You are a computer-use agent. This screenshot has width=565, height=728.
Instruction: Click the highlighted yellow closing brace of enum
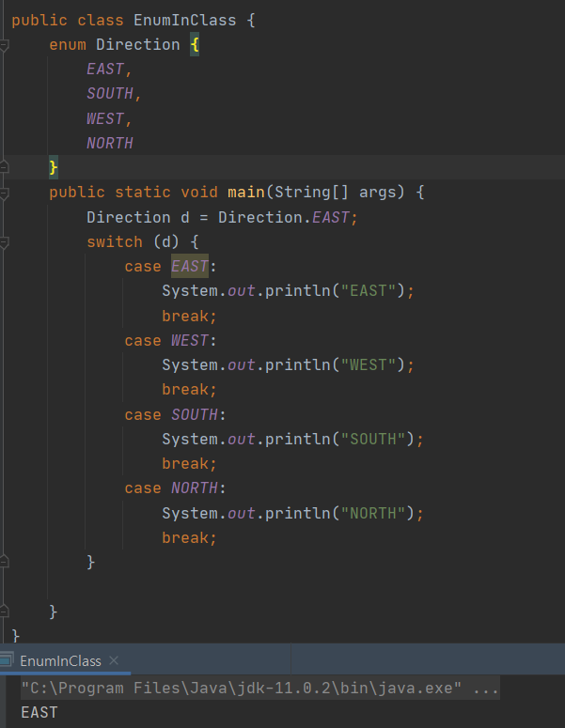[54, 167]
